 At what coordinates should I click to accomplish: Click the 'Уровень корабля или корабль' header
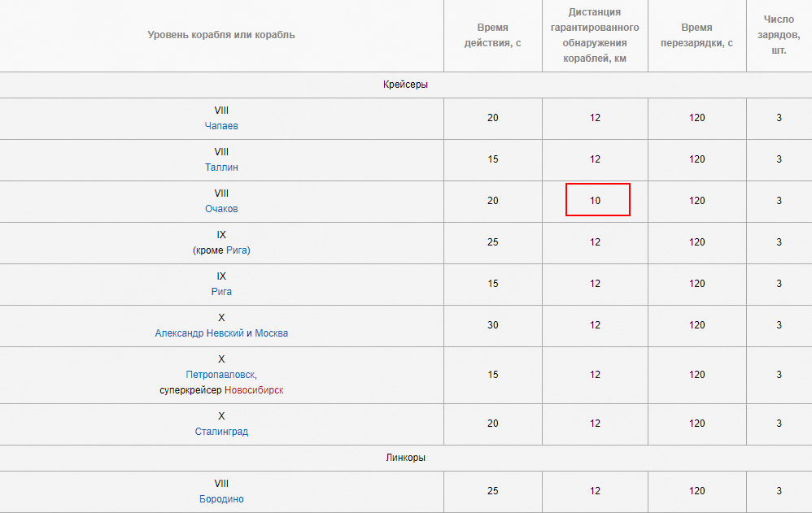pos(221,35)
